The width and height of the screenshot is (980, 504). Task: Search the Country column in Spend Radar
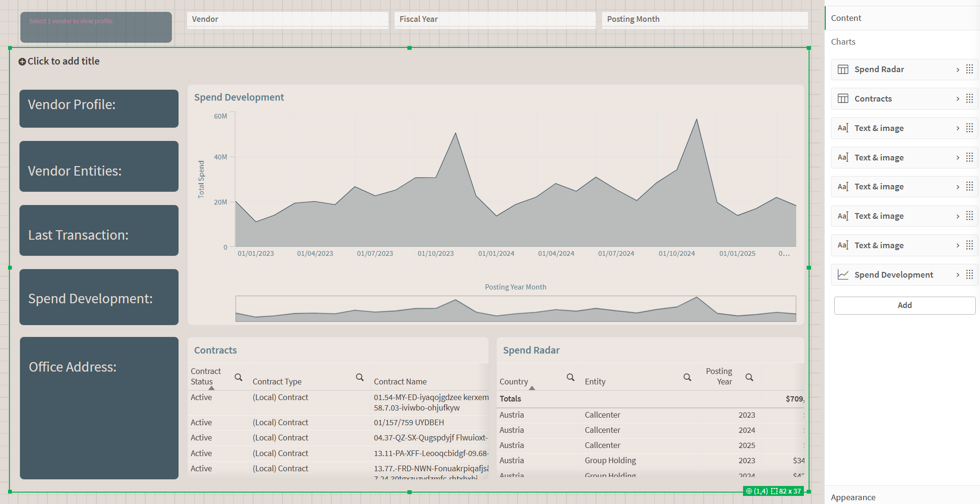click(x=570, y=377)
